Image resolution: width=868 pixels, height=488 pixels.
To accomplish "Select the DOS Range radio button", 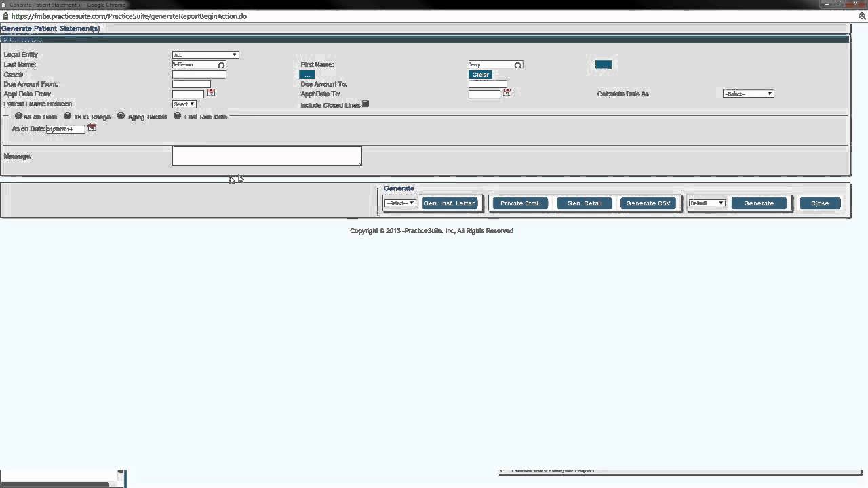I will (67, 116).
